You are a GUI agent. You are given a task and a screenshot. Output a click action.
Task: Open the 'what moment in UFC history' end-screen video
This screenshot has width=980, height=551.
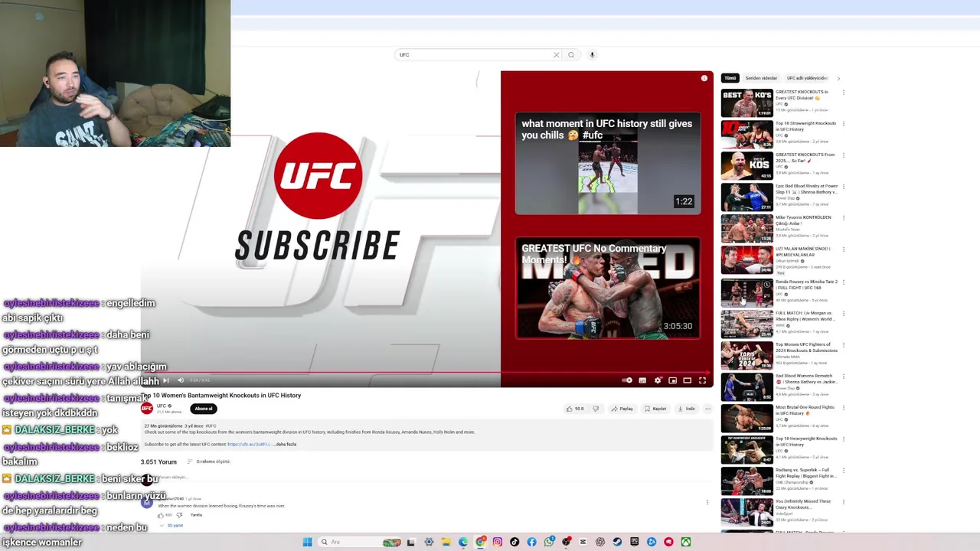point(608,164)
